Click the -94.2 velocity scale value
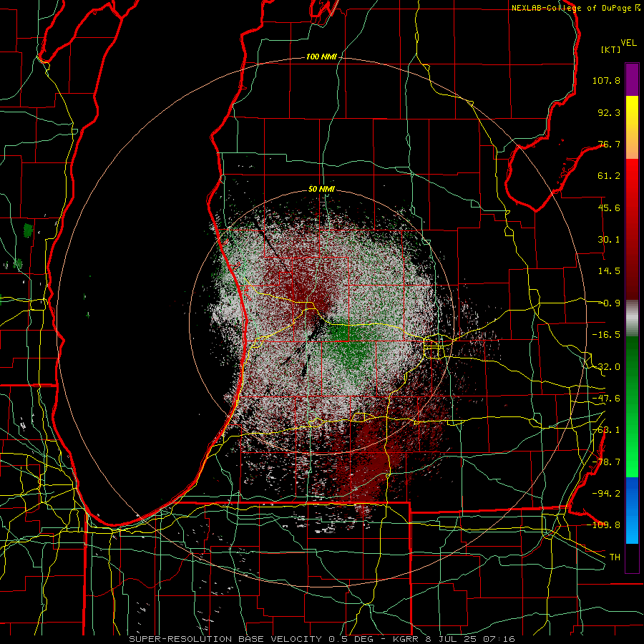This screenshot has width=644, height=644. [x=606, y=494]
